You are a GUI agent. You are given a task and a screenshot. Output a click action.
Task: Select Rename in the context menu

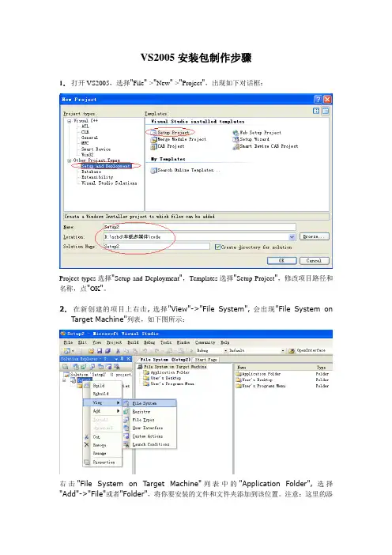(102, 453)
